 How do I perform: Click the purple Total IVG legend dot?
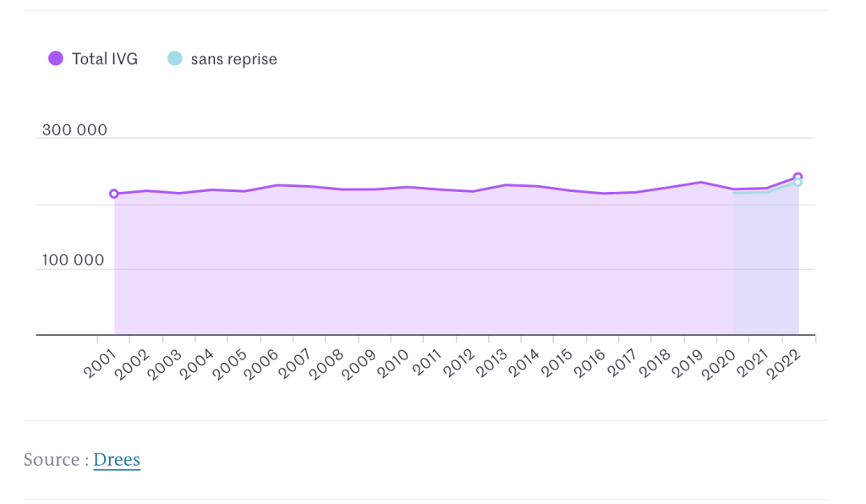[x=56, y=58]
